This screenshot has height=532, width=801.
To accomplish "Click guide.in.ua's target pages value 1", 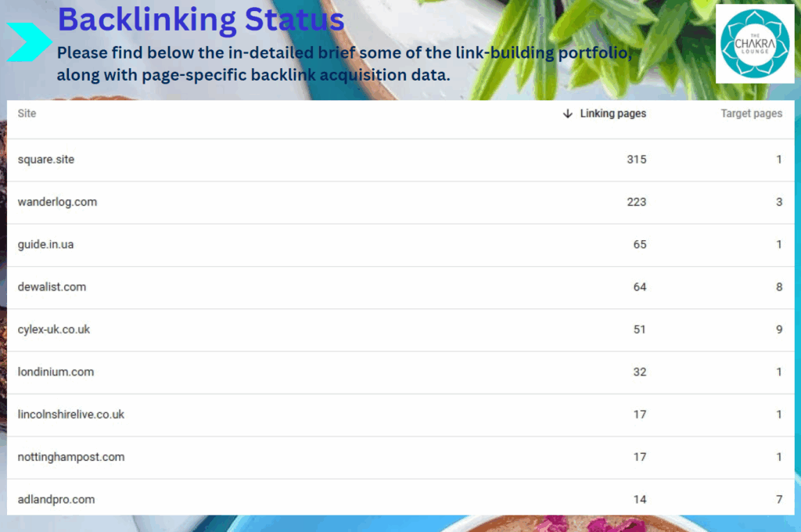I will click(779, 244).
